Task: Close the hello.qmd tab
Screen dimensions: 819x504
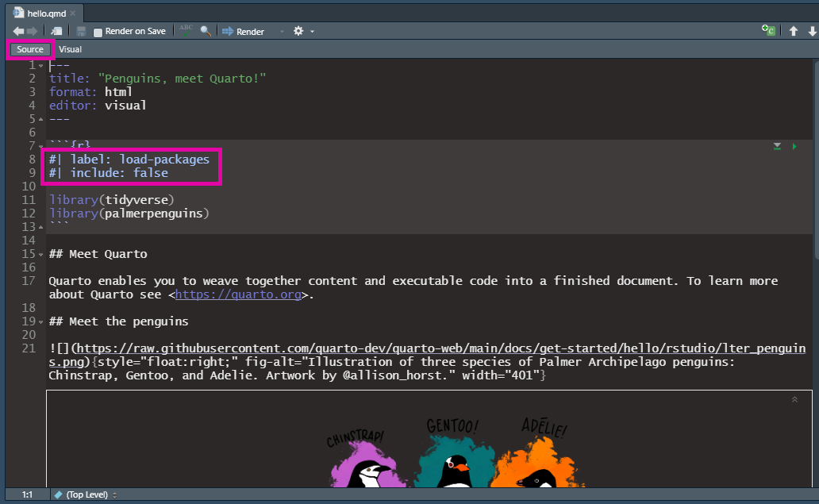Action: point(73,13)
